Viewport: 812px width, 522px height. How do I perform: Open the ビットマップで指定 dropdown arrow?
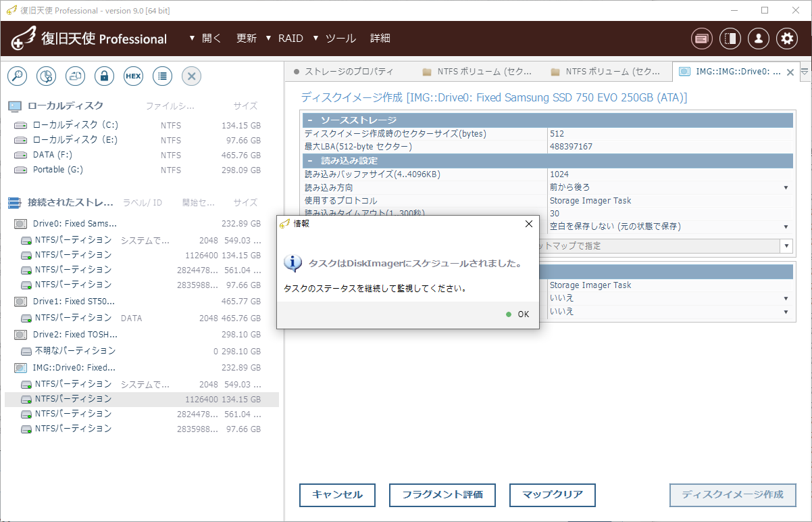click(x=786, y=246)
